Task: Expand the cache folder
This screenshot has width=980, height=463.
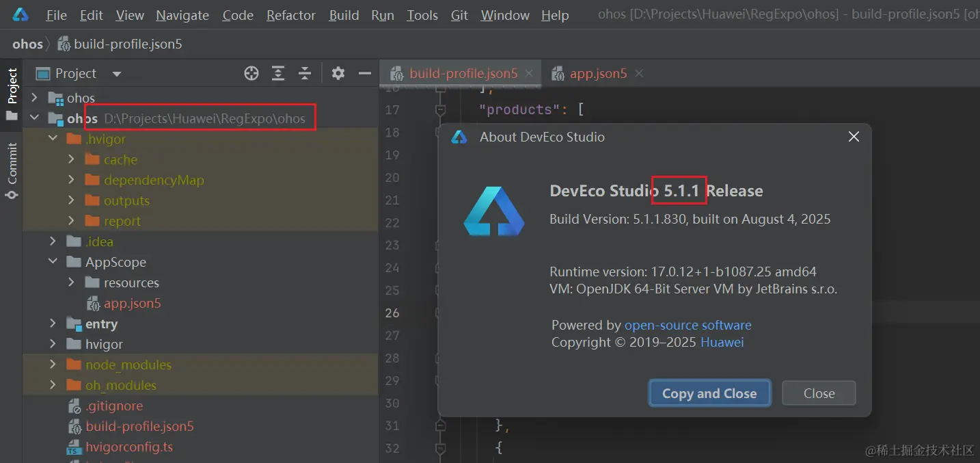Action: coord(71,159)
